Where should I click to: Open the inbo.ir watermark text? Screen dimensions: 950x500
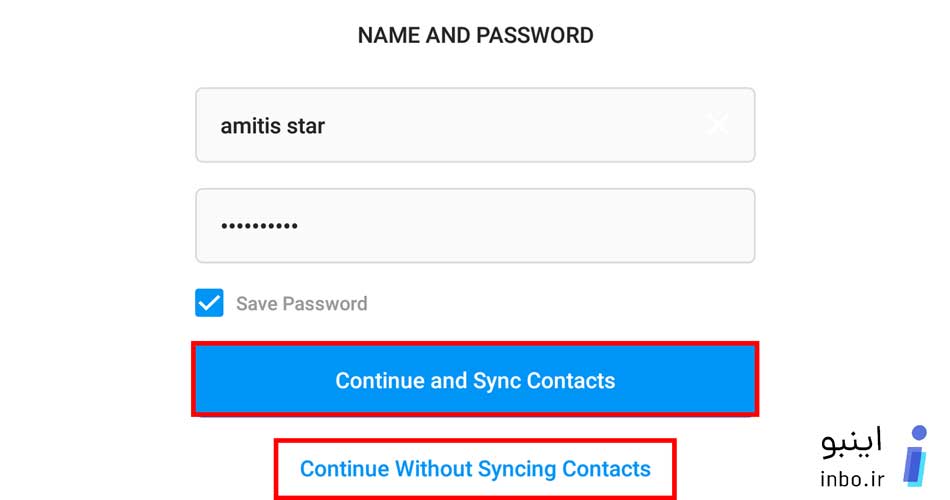tap(852, 479)
